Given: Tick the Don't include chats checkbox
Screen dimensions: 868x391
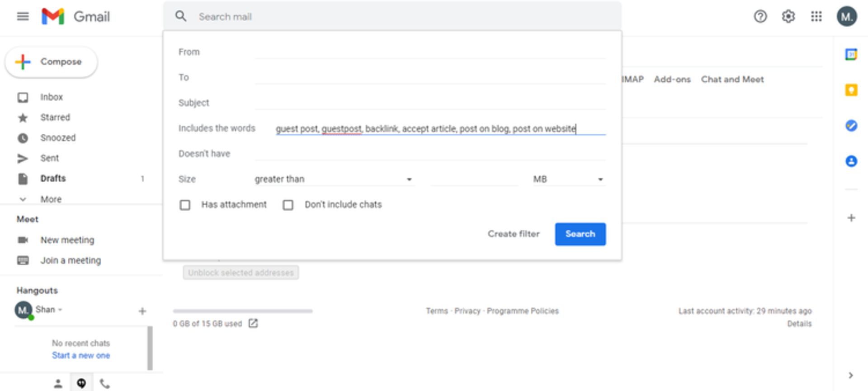Looking at the screenshot, I should point(288,205).
